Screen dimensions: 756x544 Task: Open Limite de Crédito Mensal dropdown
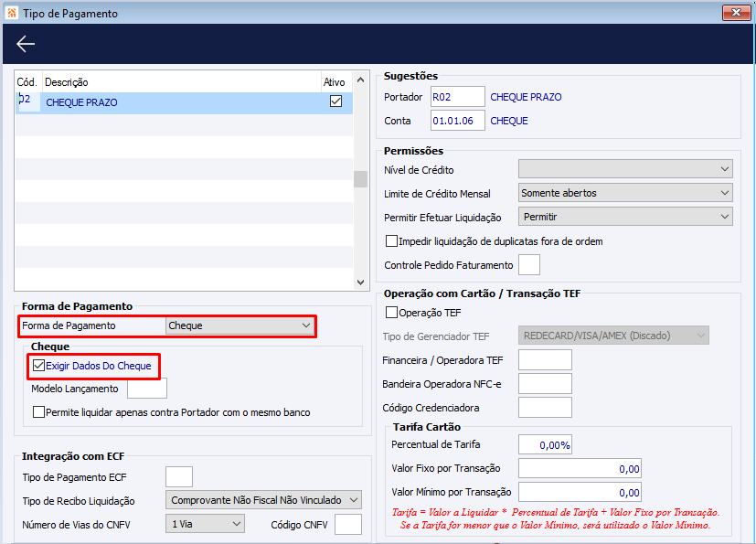pos(625,193)
